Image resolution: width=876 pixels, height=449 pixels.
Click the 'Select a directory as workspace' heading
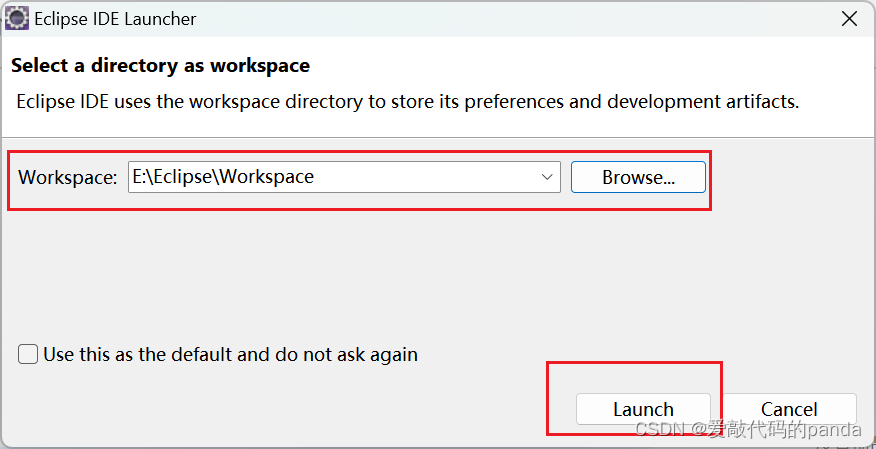160,65
